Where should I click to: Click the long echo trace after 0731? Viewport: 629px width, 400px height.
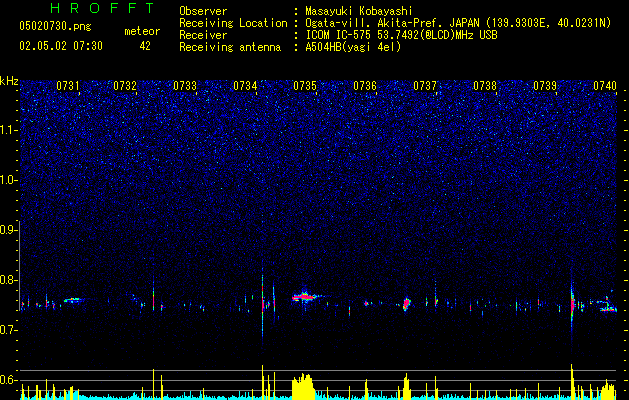click(73, 300)
